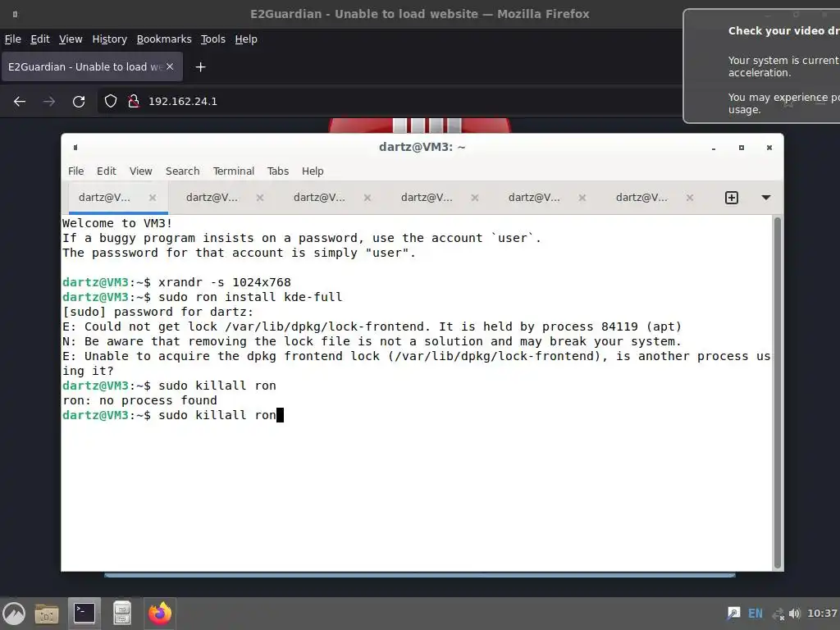The image size is (840, 630).
Task: Close the fourth terminal tab
Action: click(475, 198)
